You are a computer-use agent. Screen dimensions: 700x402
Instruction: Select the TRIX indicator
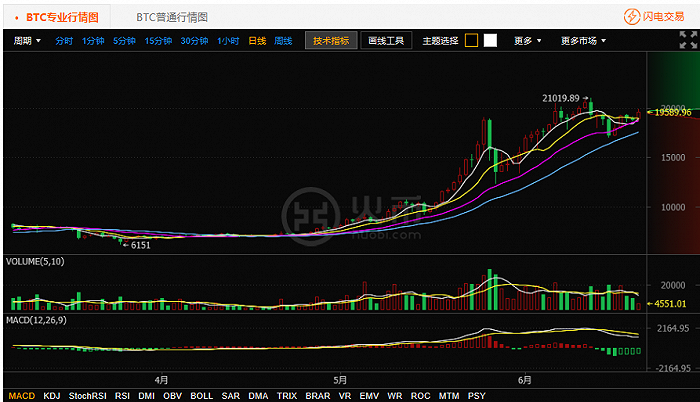point(287,396)
